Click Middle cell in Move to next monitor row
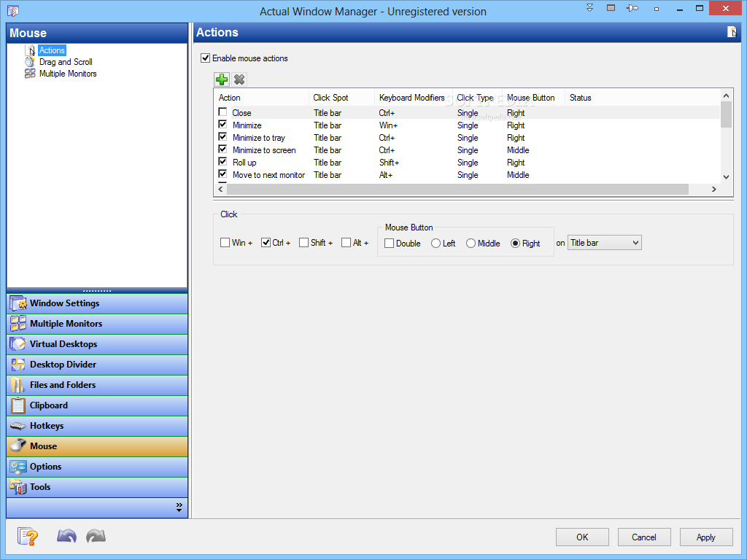This screenshot has width=747, height=560. (518, 175)
